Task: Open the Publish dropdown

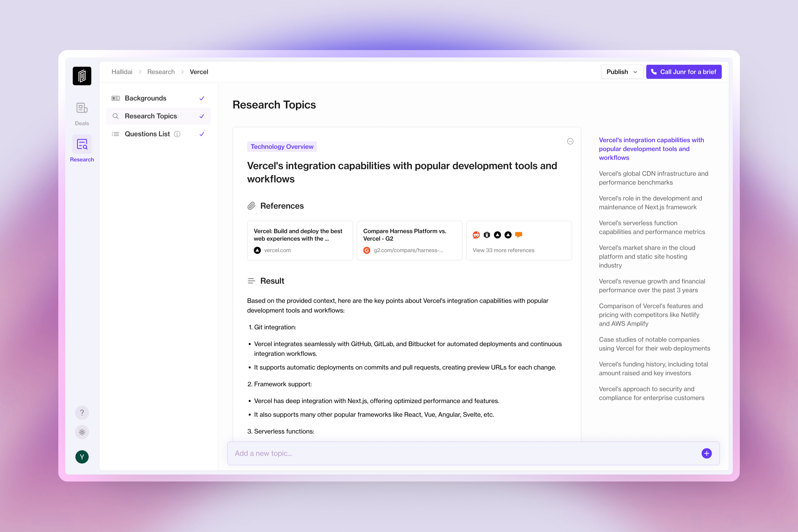Action: coord(622,72)
